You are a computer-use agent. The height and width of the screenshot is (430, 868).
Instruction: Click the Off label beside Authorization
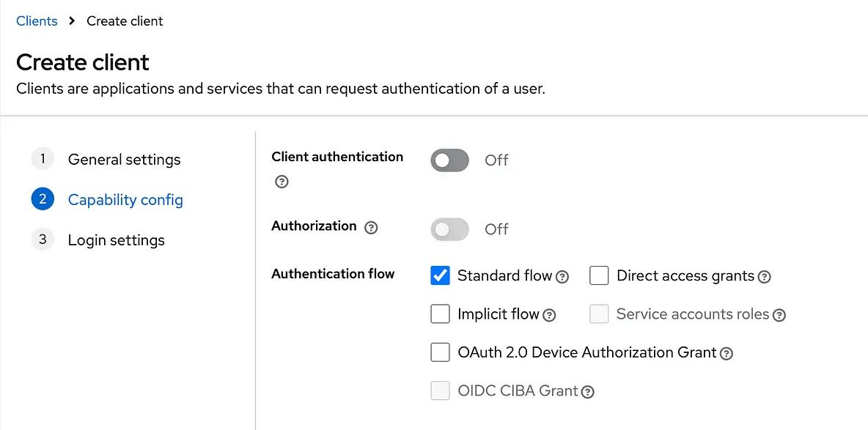coord(496,229)
